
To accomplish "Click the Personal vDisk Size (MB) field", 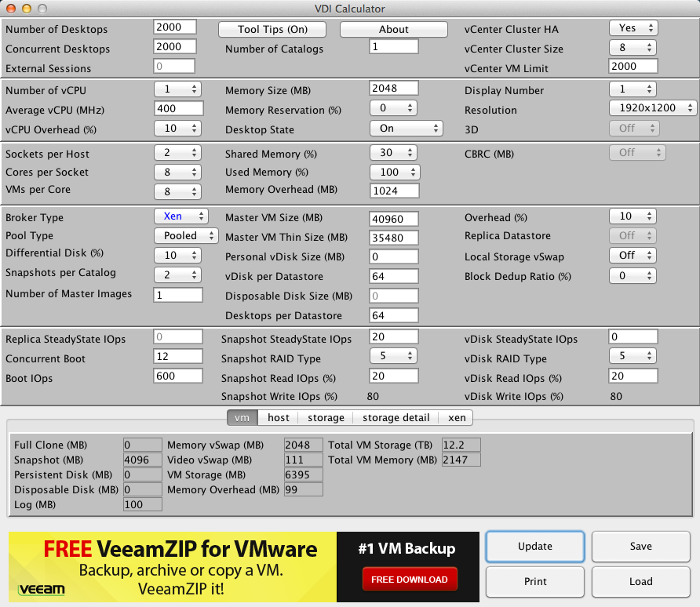I will pos(394,257).
